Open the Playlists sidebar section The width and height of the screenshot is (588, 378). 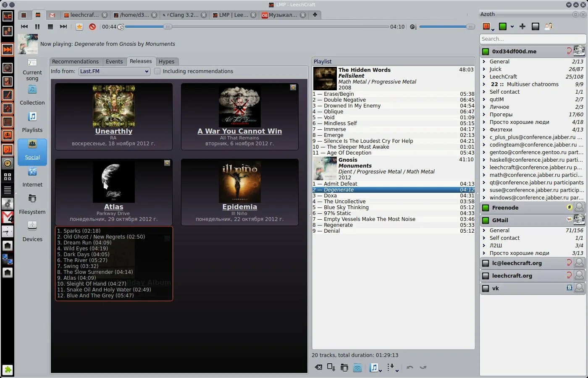pyautogui.click(x=32, y=123)
